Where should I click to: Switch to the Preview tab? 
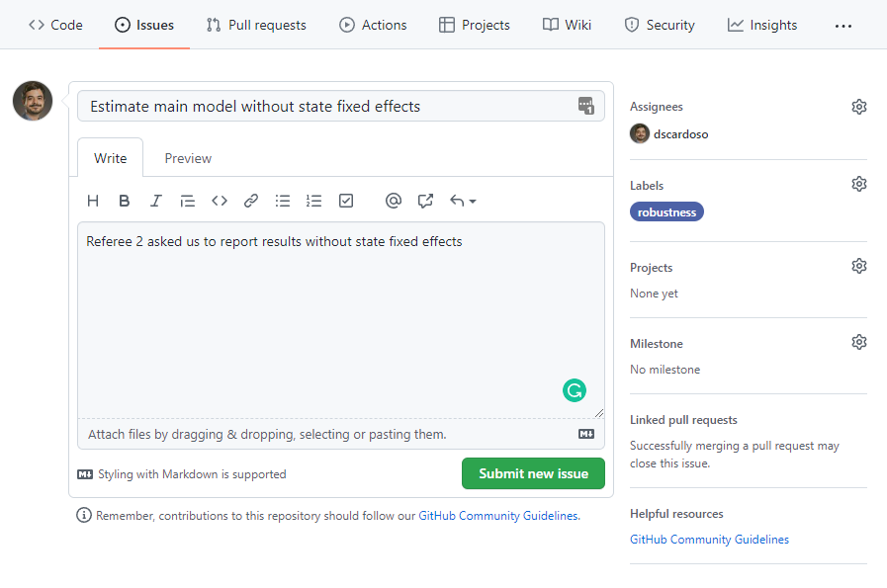click(188, 158)
